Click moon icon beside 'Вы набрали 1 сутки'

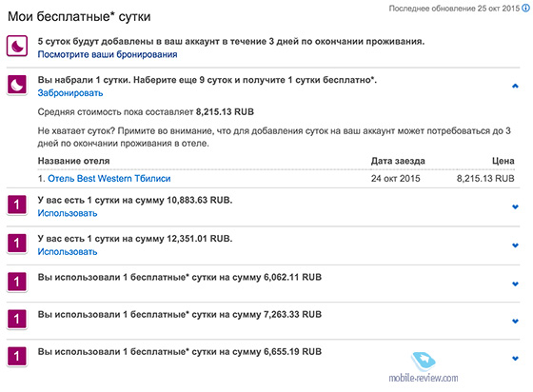click(17, 85)
